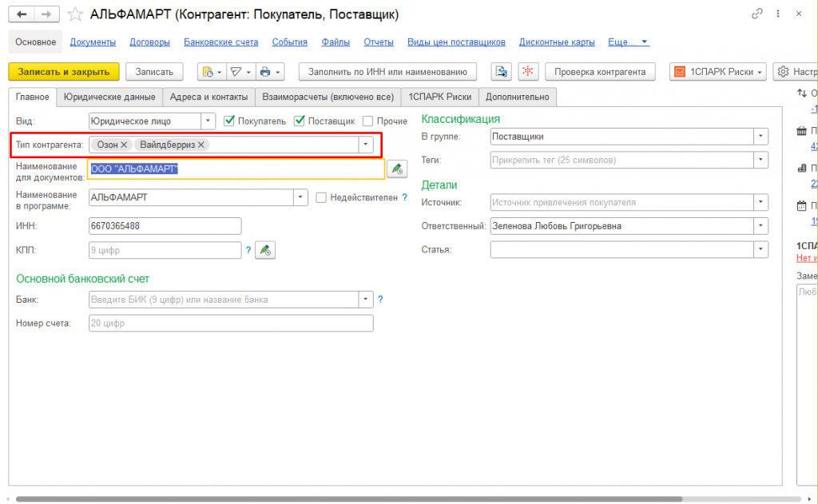Click the question mark next to КПП
This screenshot has height=504, width=818.
point(248,250)
